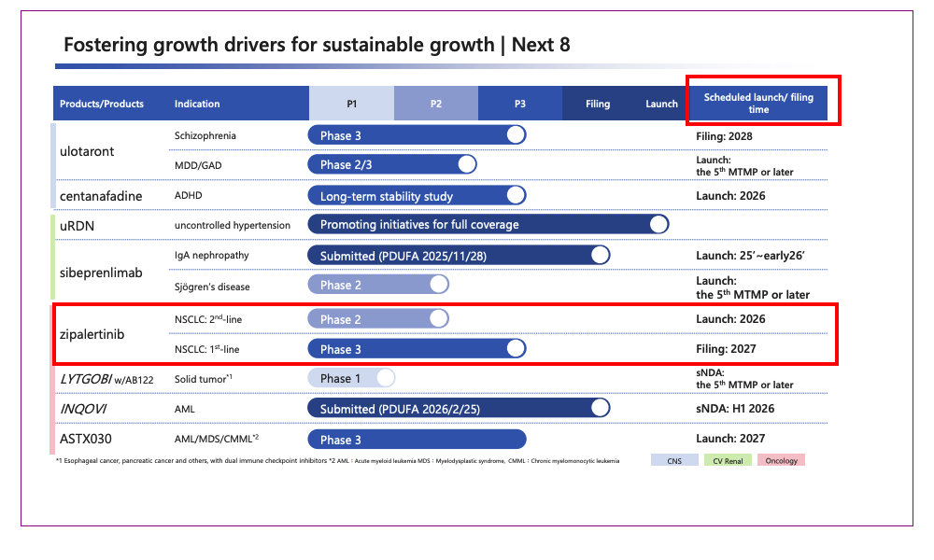Screen dimensions: 934x560
Task: Click the zipalertinib product name
Action: pos(92,333)
